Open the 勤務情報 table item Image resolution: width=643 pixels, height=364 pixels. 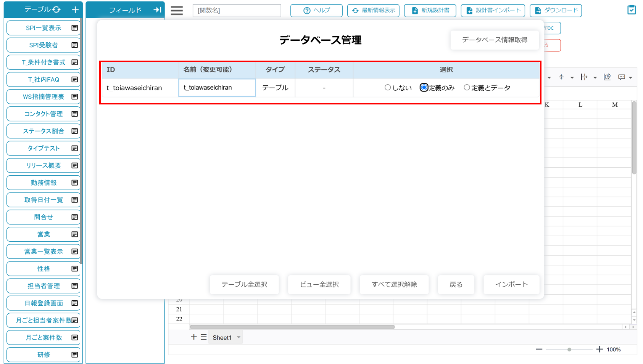44,183
